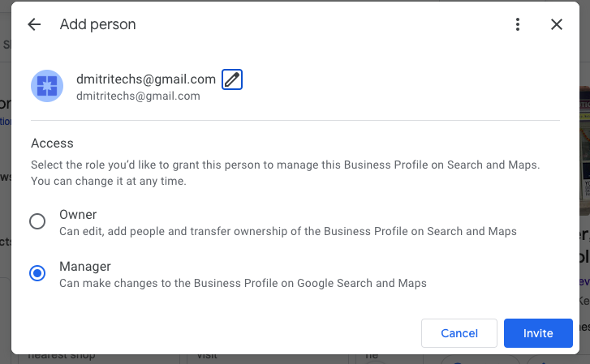Choose the Owner role label

(x=78, y=215)
